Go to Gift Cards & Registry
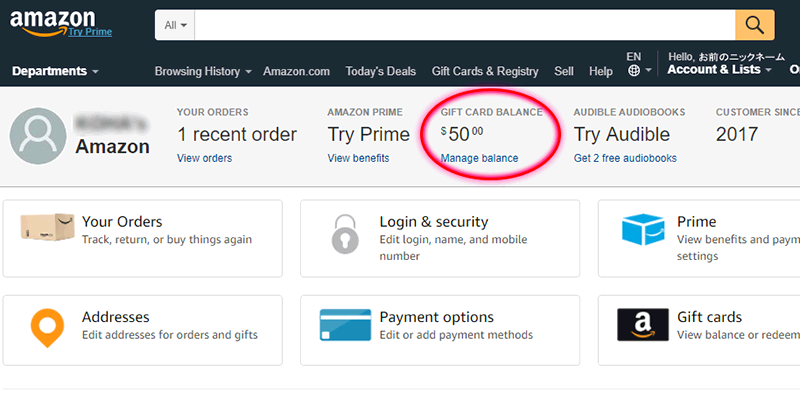 [485, 71]
